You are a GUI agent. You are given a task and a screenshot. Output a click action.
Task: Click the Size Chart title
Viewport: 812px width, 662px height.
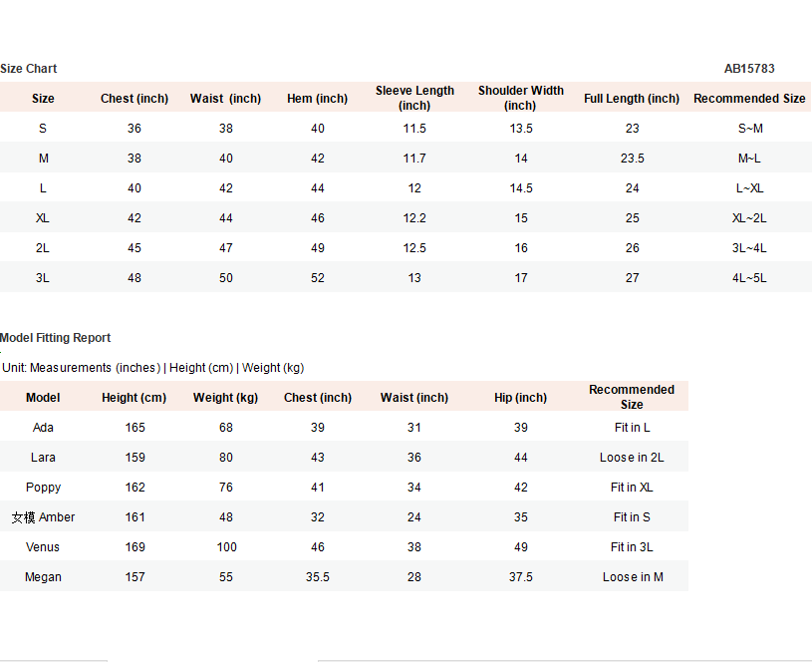point(29,69)
